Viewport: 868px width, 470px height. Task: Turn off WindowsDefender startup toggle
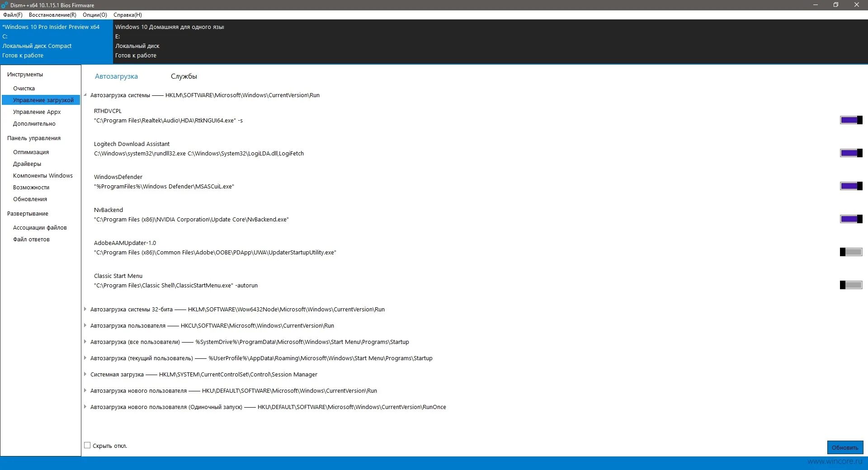coord(851,186)
